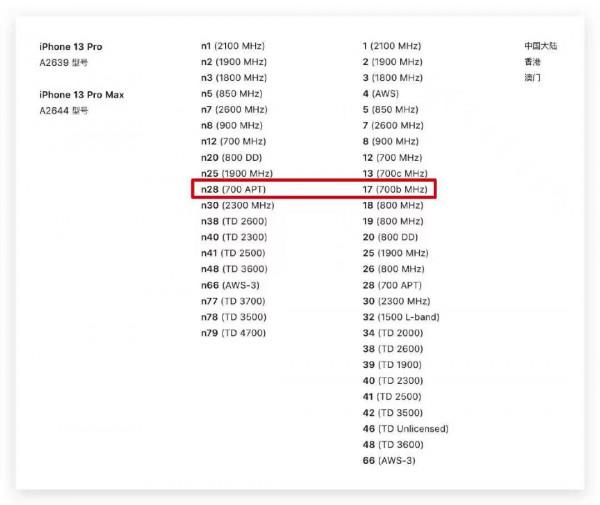
Task: Click the n78 (TD 3500) entry
Action: (x=234, y=317)
